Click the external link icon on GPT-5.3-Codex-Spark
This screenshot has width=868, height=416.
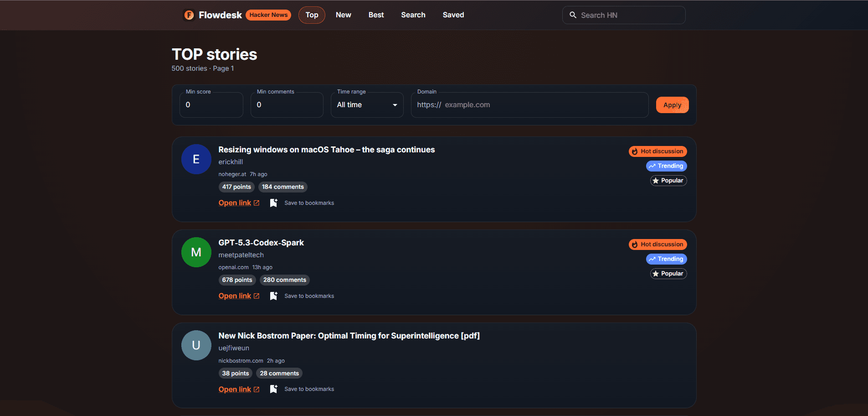point(257,296)
